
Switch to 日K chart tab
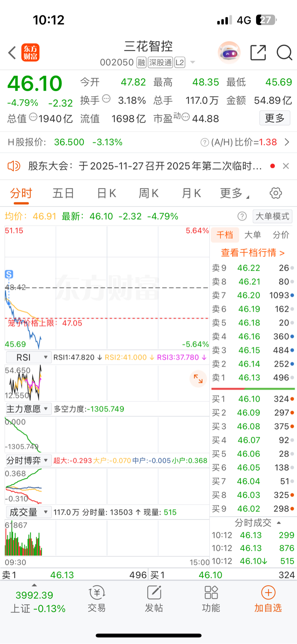[x=106, y=193]
